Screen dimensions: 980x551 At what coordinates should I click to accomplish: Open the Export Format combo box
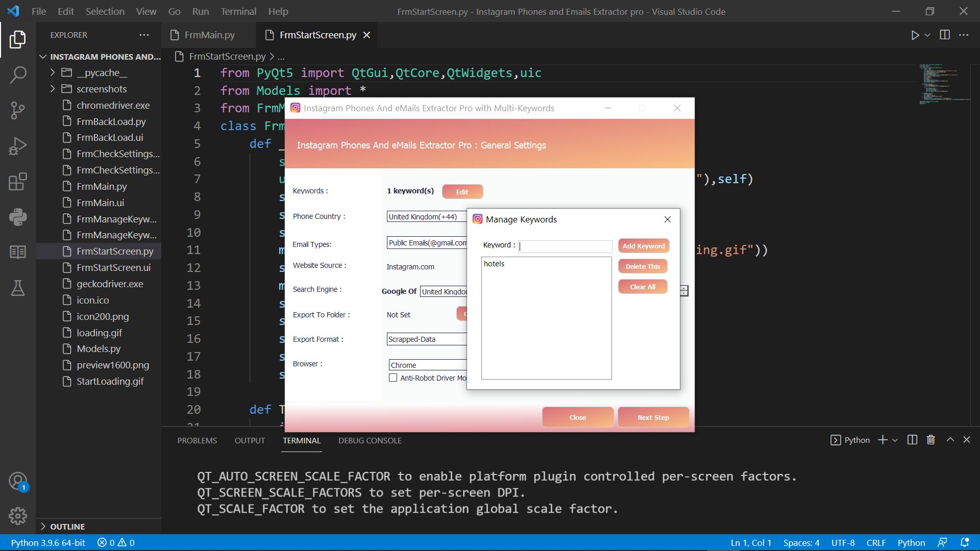click(427, 339)
